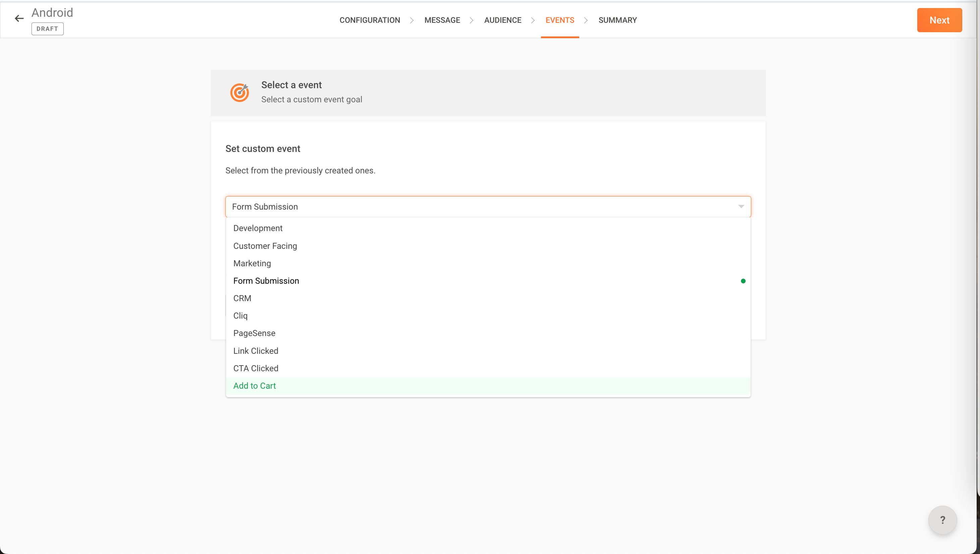Choose the CTA Clicked option
980x554 pixels.
pyautogui.click(x=255, y=368)
